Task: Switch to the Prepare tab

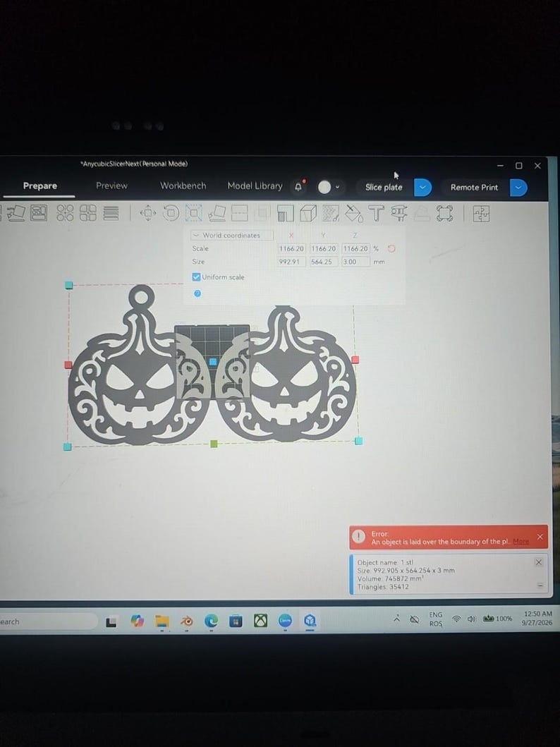Action: pyautogui.click(x=40, y=186)
